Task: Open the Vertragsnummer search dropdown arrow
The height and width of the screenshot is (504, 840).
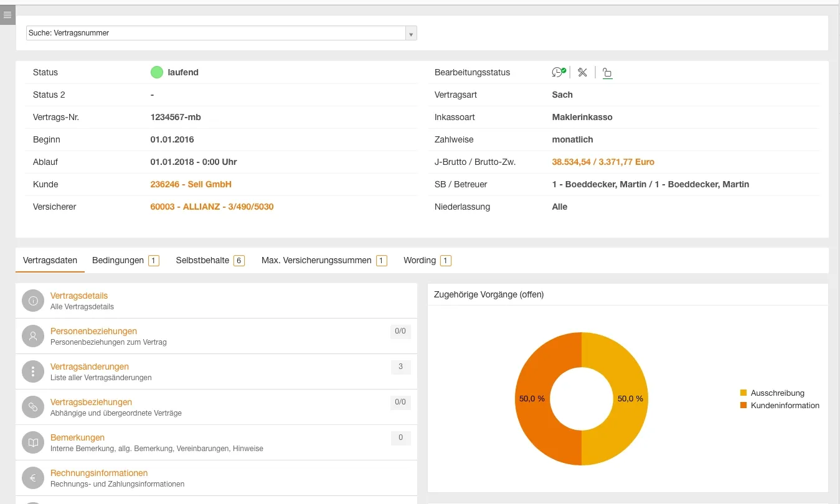Action: tap(410, 34)
